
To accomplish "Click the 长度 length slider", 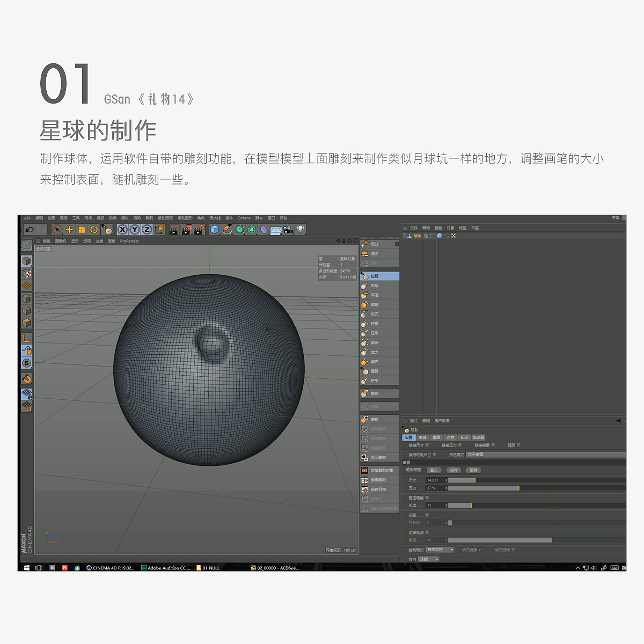I will pos(537,506).
